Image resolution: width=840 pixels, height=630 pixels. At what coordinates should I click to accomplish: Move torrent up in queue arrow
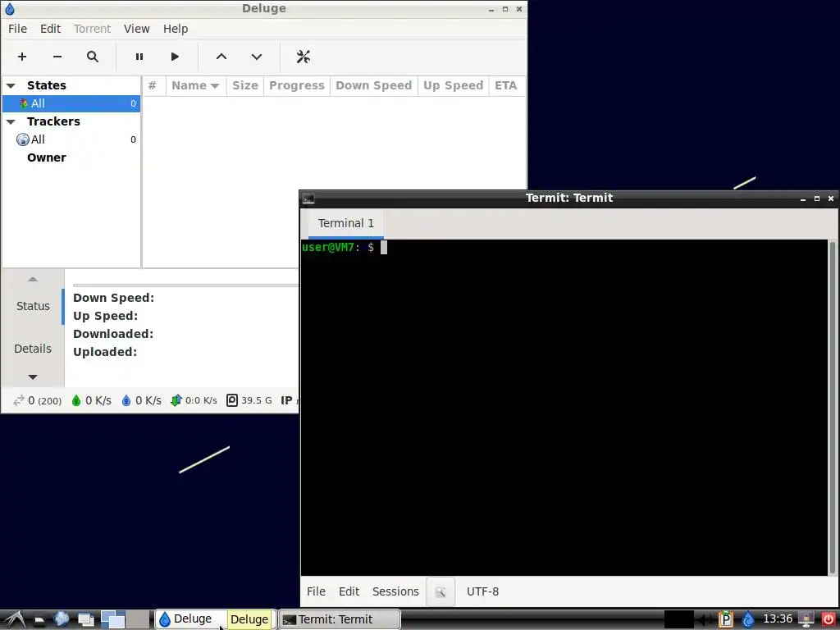coord(221,57)
